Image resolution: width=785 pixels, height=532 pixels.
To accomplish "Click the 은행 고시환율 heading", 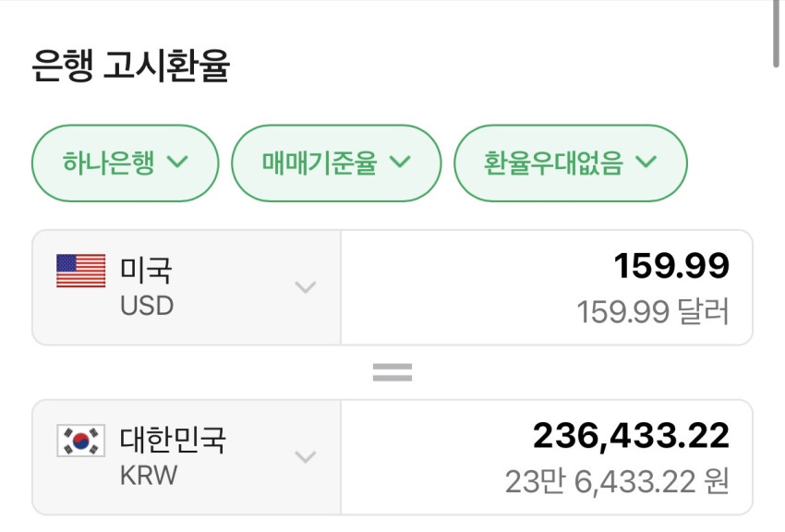I will click(x=130, y=66).
